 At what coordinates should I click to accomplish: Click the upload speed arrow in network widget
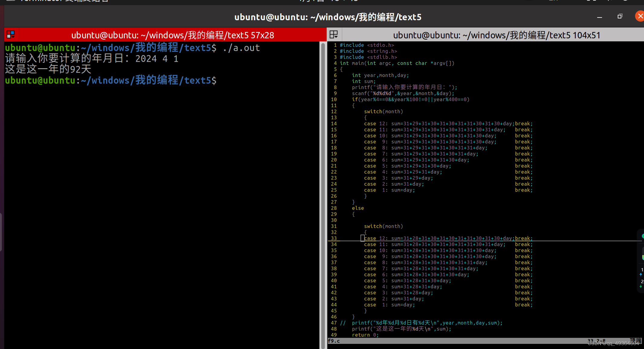[x=641, y=274]
